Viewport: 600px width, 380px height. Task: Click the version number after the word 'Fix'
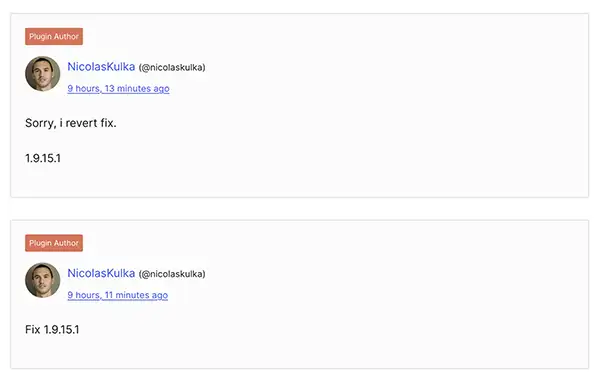(61, 329)
